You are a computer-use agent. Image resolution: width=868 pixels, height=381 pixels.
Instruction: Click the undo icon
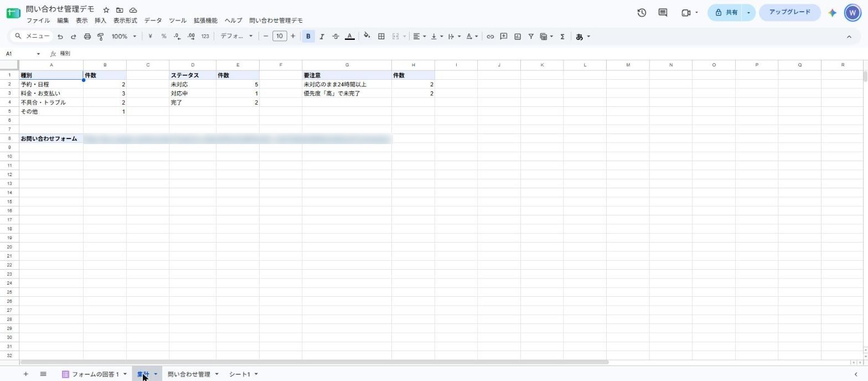[60, 37]
